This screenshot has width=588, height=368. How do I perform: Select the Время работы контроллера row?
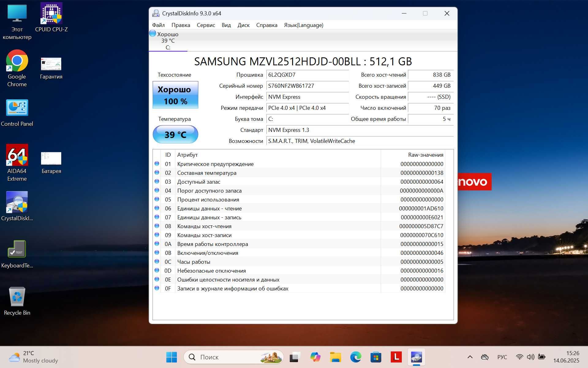pos(299,244)
